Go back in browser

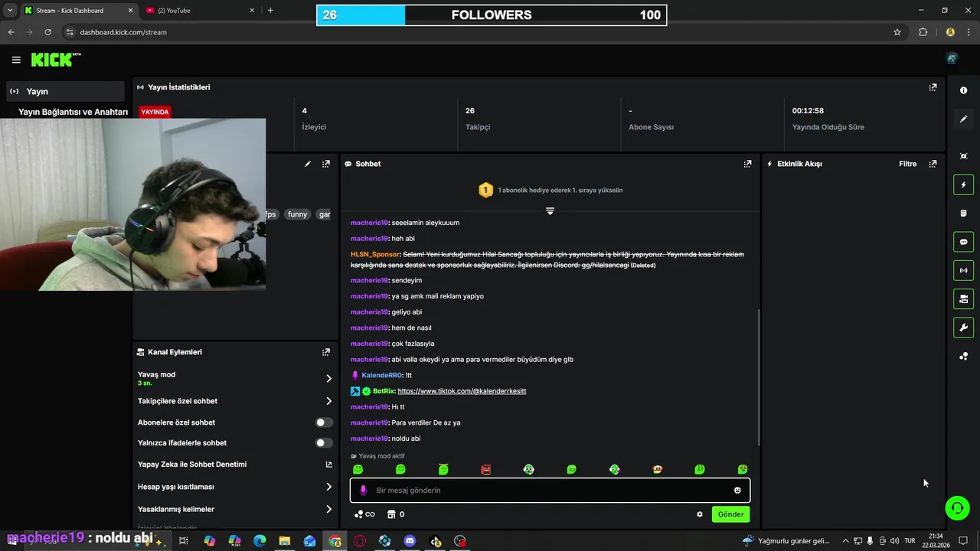(x=11, y=32)
